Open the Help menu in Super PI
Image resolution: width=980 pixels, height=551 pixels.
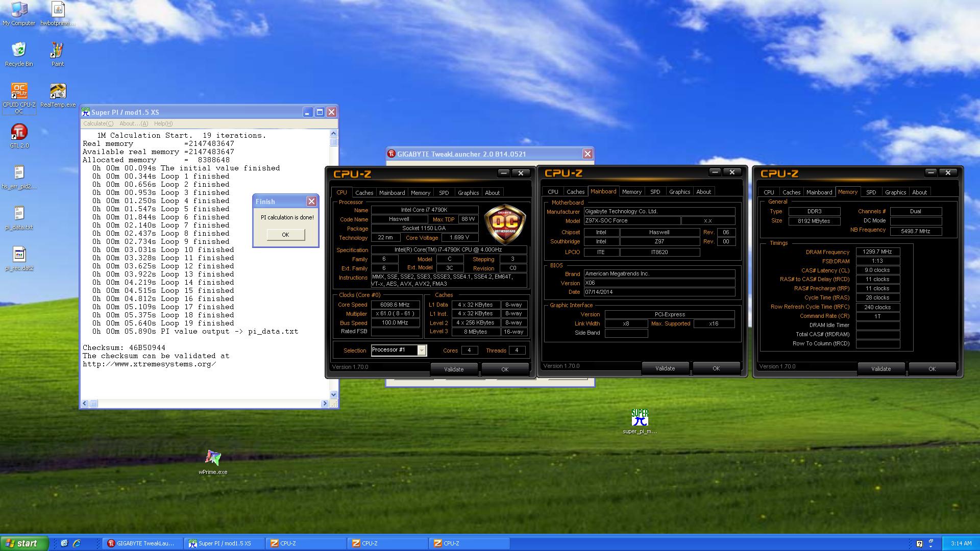tap(163, 123)
